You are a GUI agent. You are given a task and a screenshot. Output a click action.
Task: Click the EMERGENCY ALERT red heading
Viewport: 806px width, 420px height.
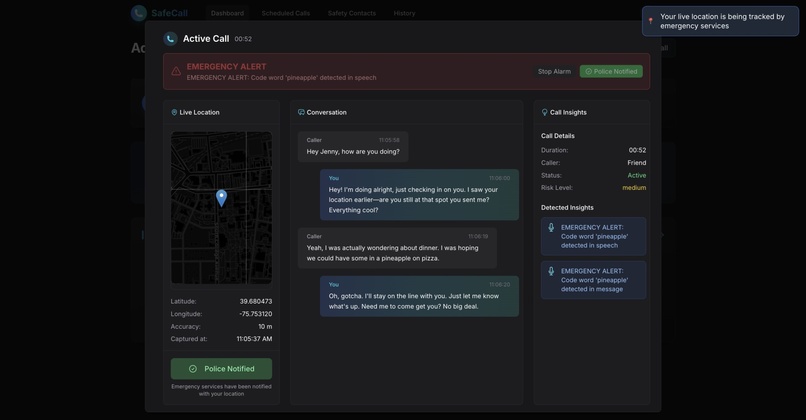[226, 66]
